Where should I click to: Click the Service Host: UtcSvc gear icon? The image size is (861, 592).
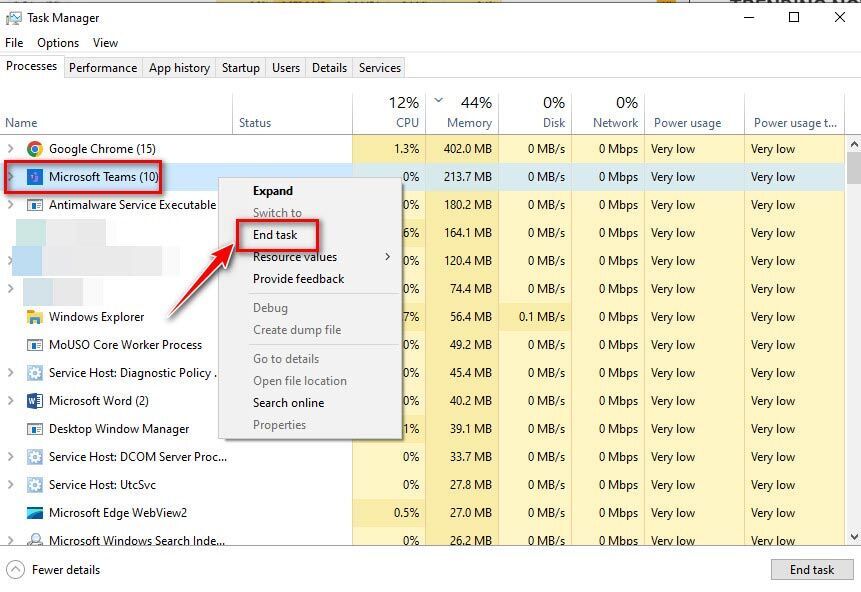point(35,485)
